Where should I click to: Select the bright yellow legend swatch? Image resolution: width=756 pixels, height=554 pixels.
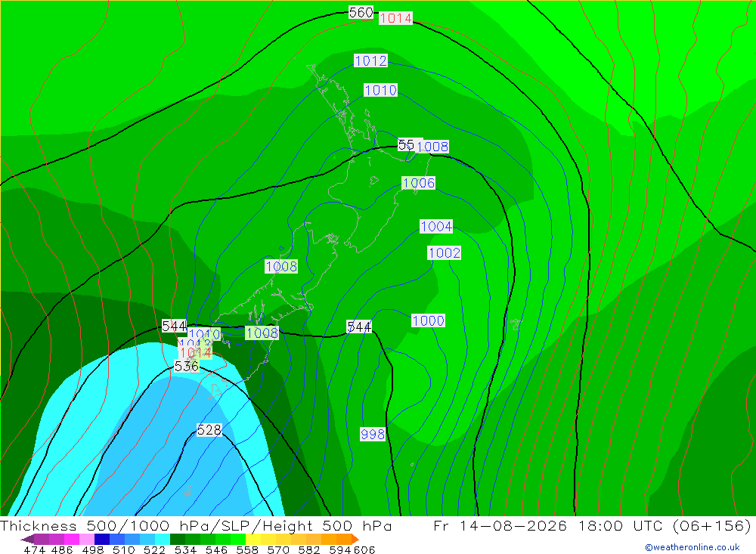tap(253, 539)
